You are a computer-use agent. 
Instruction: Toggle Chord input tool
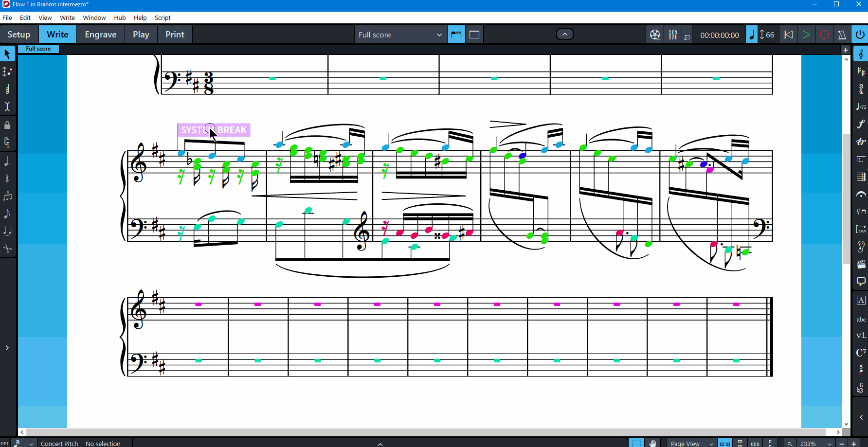coord(7,89)
